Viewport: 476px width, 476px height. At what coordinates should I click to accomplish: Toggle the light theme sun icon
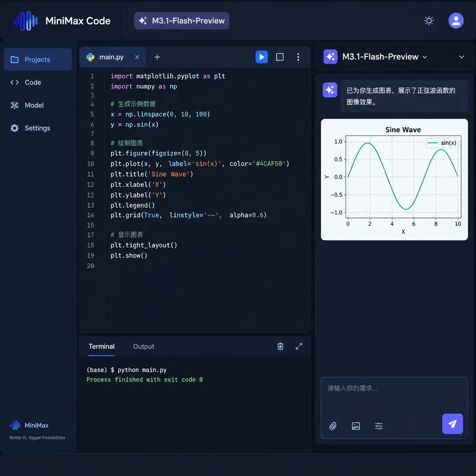click(x=429, y=20)
